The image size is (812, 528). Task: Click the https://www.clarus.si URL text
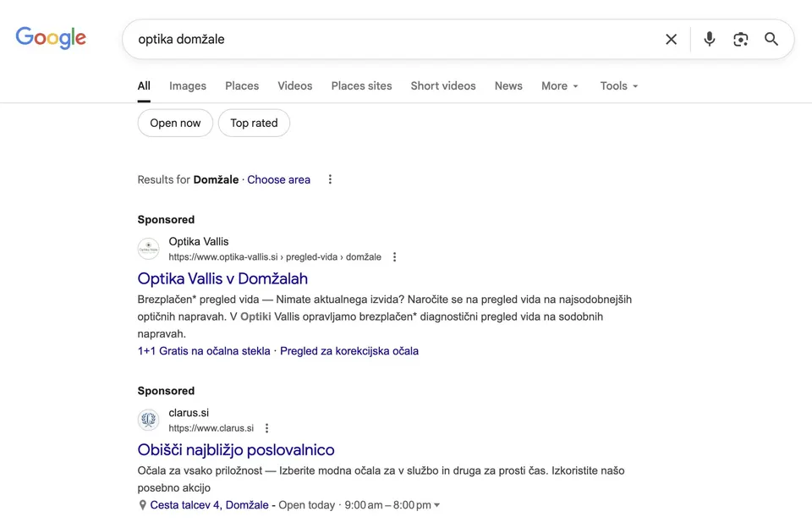(211, 428)
